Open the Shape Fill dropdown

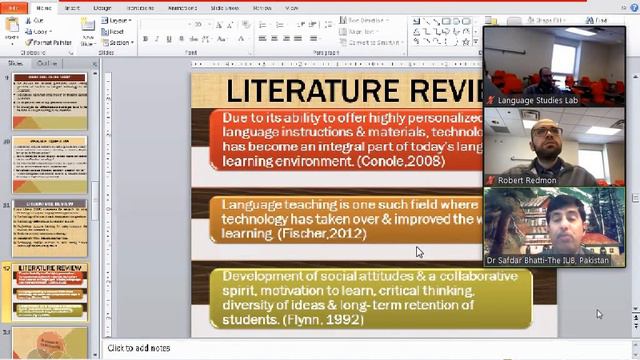click(547, 20)
